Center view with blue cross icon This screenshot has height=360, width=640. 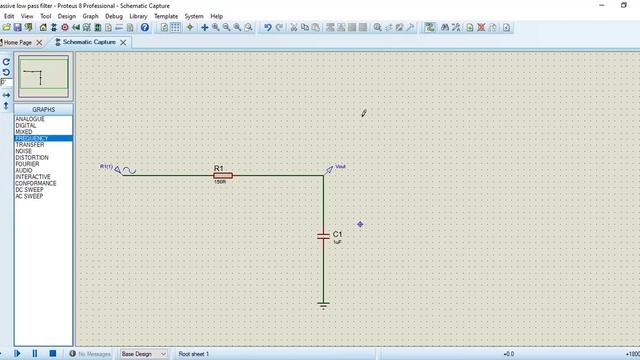(x=204, y=27)
